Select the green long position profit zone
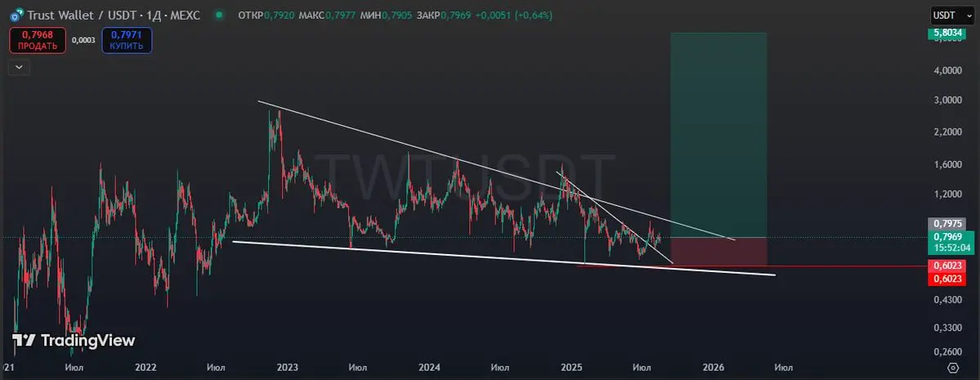The width and height of the screenshot is (980, 380). 718,134
